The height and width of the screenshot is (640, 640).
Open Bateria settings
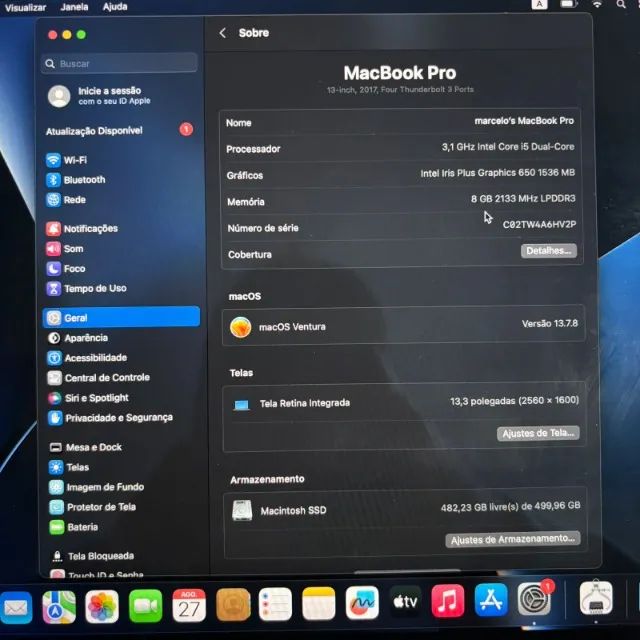point(74,527)
